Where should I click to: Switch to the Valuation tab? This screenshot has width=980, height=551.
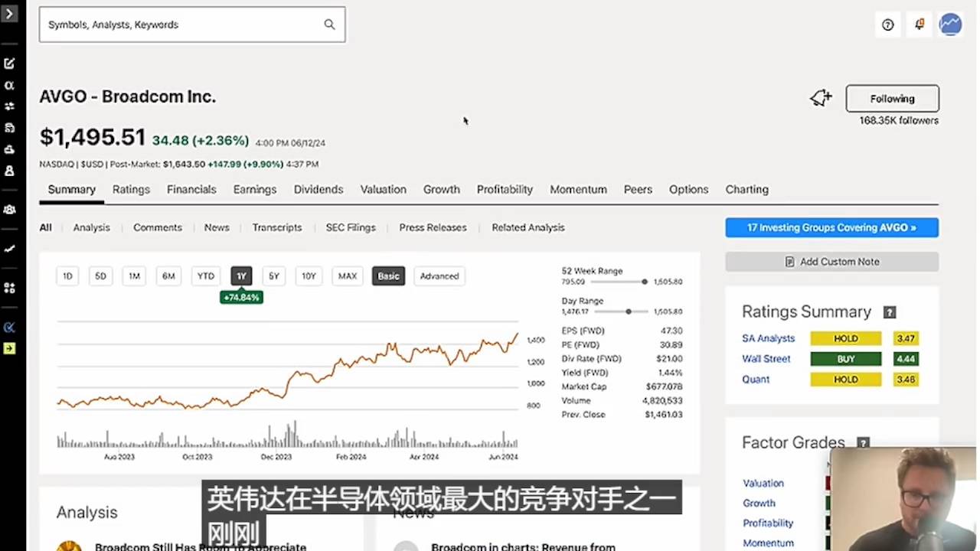(x=384, y=190)
